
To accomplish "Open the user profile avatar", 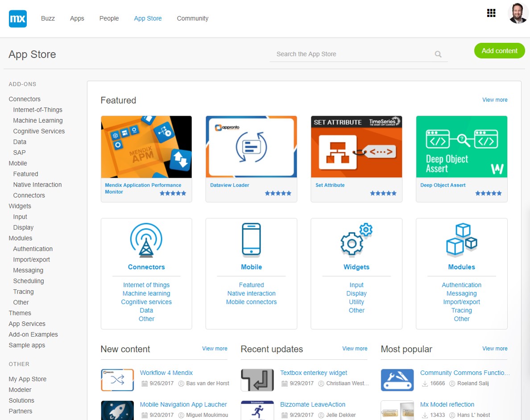I will coord(518,13).
